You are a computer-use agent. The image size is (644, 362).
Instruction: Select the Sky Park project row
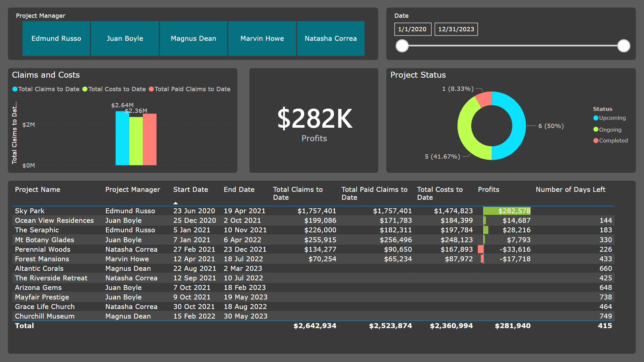tap(30, 211)
